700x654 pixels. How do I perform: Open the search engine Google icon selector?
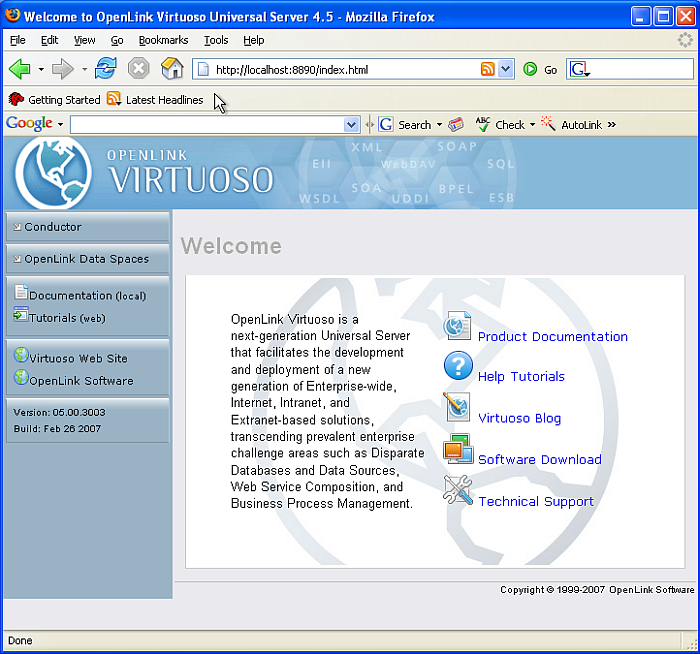[580, 69]
